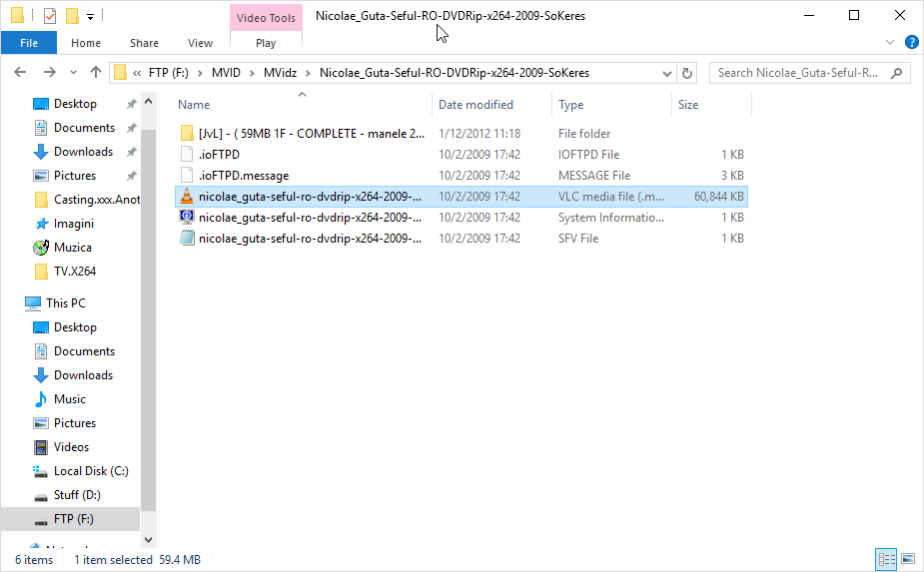Switch to the Home ribbon tab
The height and width of the screenshot is (572, 924).
coord(86,43)
